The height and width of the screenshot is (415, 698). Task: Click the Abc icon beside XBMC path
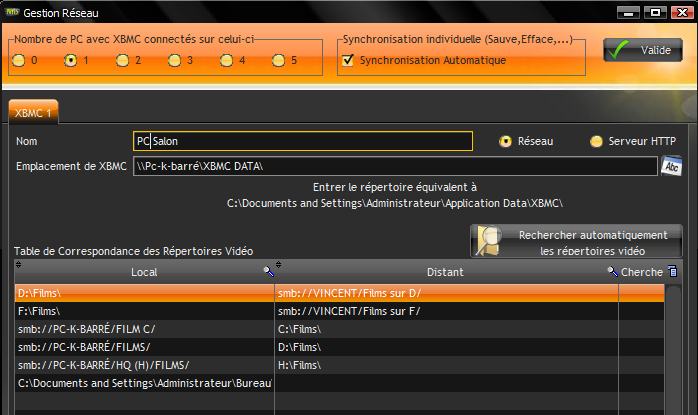[672, 166]
